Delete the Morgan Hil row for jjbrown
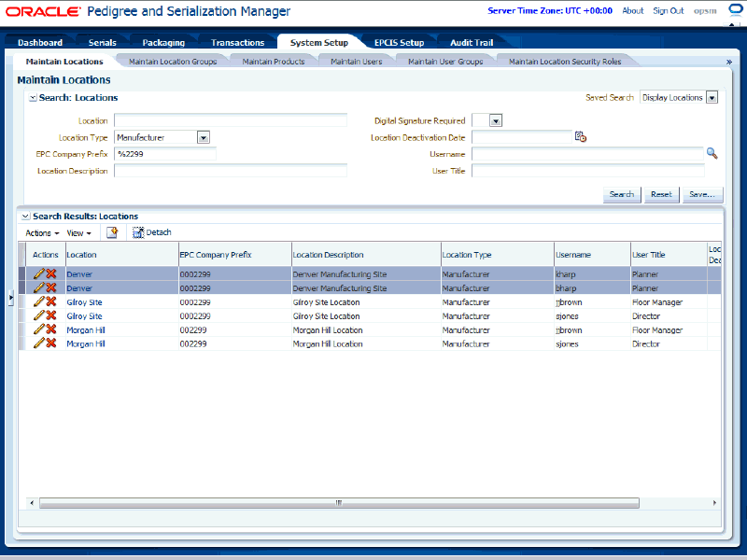Viewport: 747px width, 560px height. 51,329
